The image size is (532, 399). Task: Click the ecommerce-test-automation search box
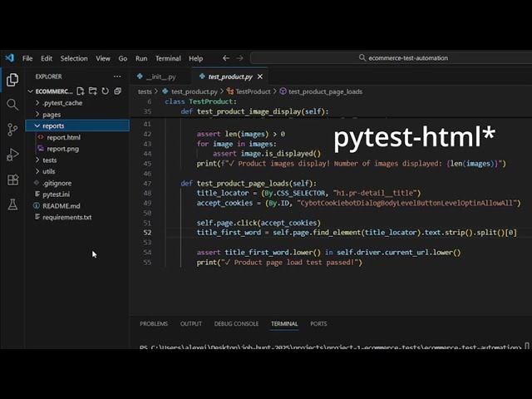click(x=392, y=57)
